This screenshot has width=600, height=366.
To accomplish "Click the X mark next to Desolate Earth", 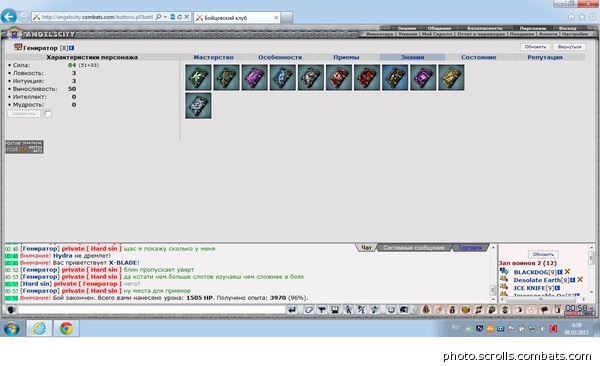I will tap(580, 280).
